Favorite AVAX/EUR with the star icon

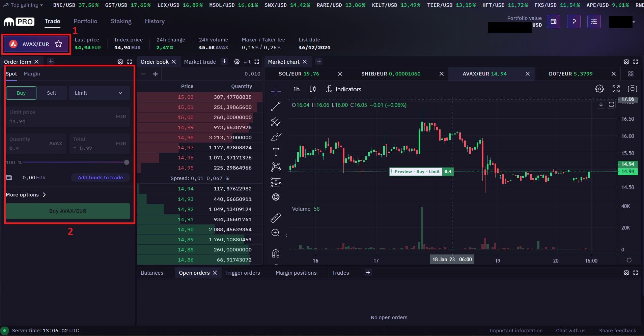[x=59, y=44]
